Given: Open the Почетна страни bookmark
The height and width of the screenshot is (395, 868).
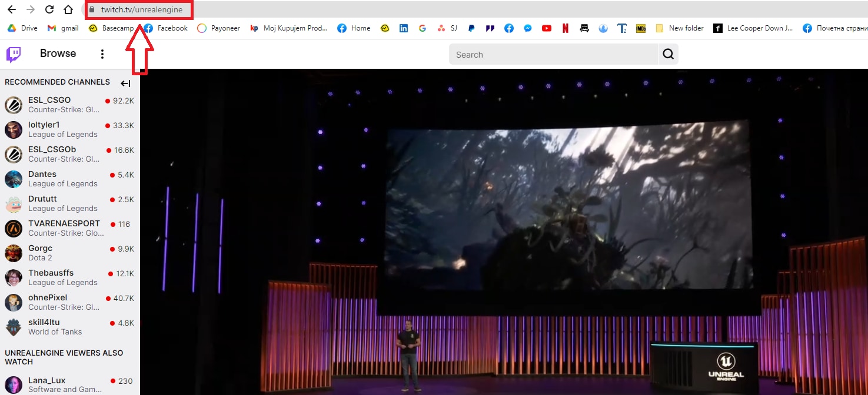Looking at the screenshot, I should click(834, 28).
